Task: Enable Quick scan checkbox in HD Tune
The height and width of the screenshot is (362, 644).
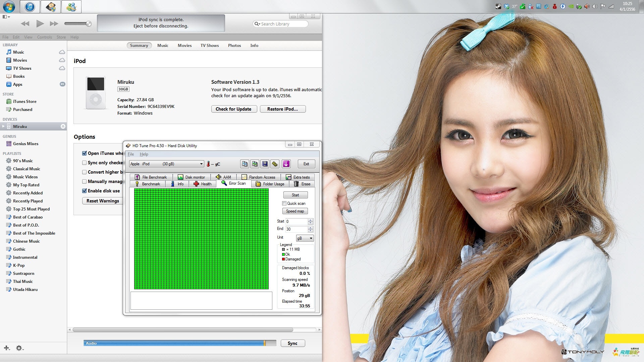Action: click(x=284, y=203)
